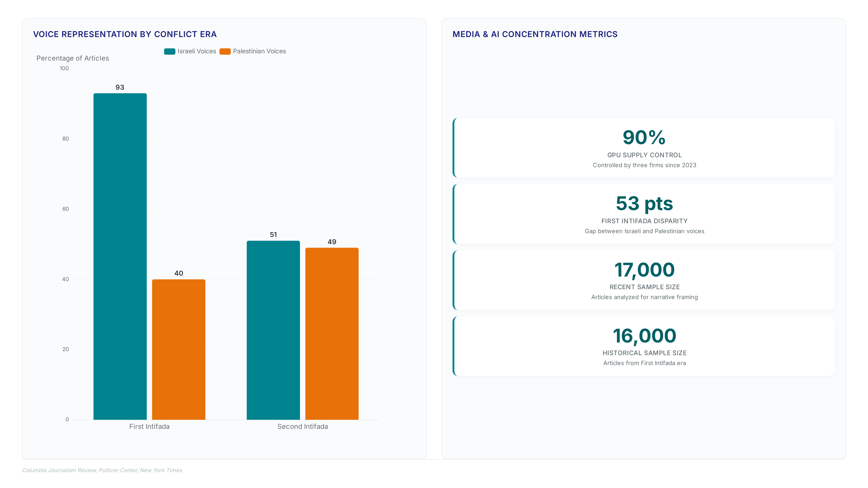Click the 'First Intifada' axis label
The width and height of the screenshot is (868, 488).
(149, 426)
